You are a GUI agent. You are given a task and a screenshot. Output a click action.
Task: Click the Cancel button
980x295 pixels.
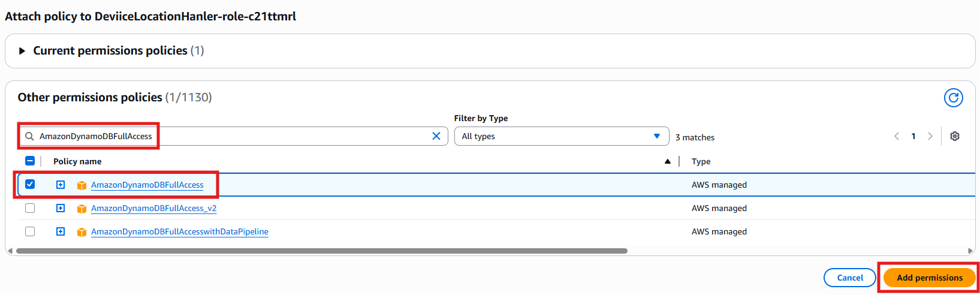click(x=849, y=278)
